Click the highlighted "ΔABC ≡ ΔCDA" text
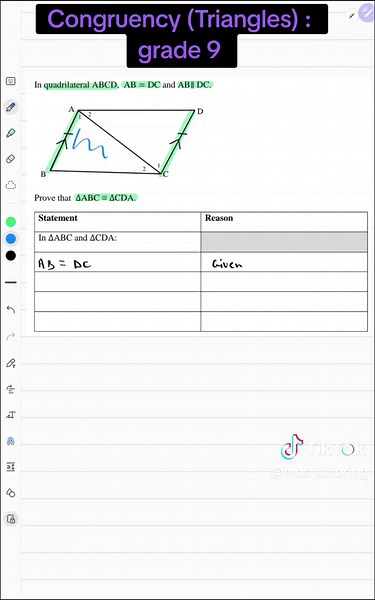 click(x=106, y=198)
